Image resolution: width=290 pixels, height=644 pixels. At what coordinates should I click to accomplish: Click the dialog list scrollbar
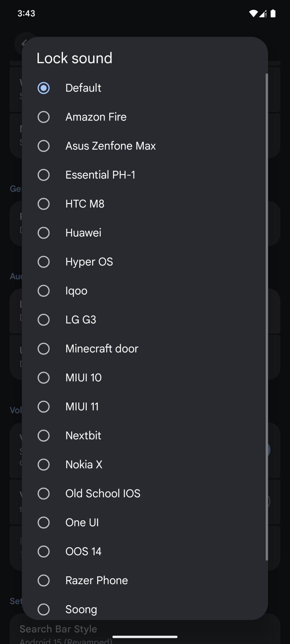click(267, 317)
